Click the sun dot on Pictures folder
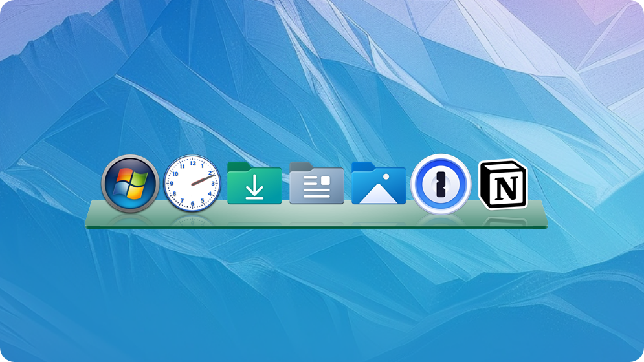This screenshot has width=644, height=362. [x=386, y=177]
